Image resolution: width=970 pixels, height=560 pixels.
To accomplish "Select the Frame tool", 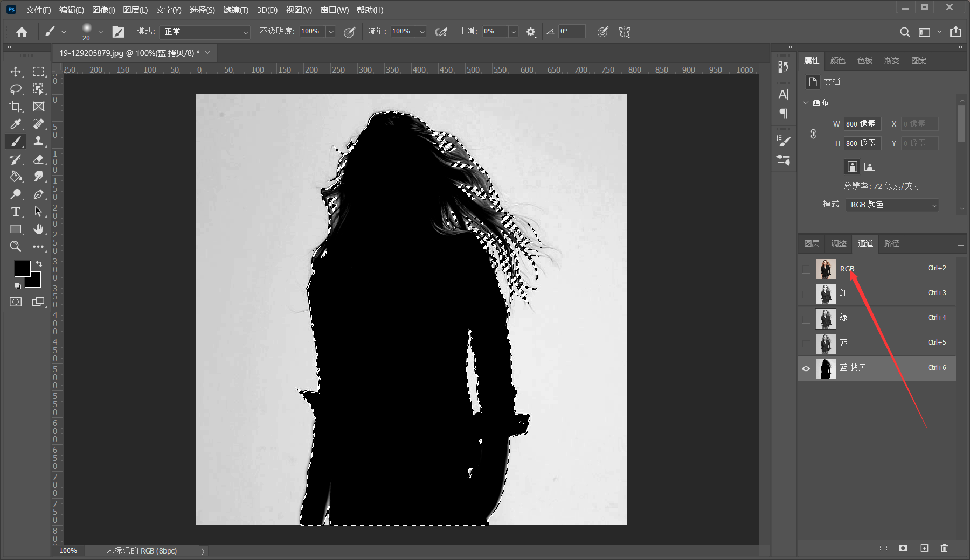I will (38, 107).
